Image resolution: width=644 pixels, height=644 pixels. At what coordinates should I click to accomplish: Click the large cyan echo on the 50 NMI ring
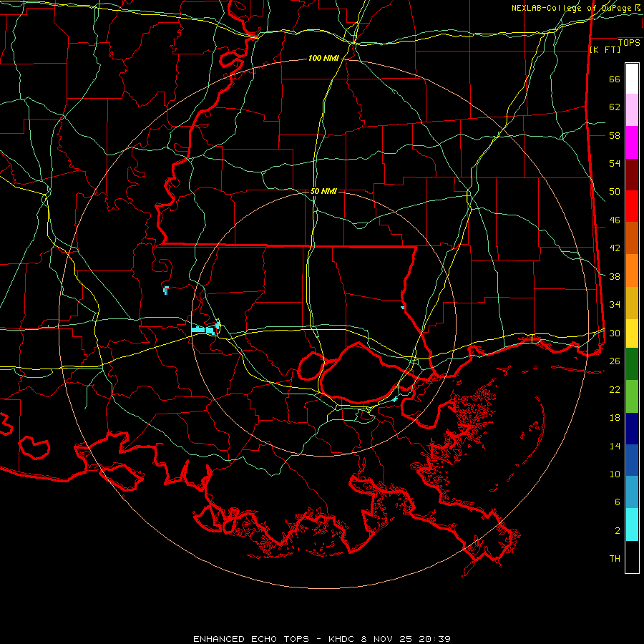coord(203,329)
